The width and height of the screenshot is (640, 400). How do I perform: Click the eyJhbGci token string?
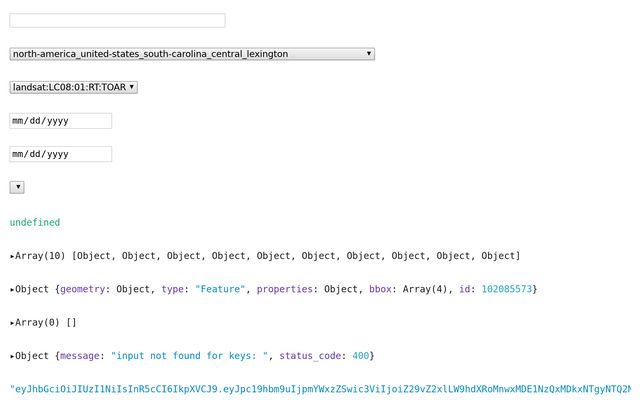[320, 389]
